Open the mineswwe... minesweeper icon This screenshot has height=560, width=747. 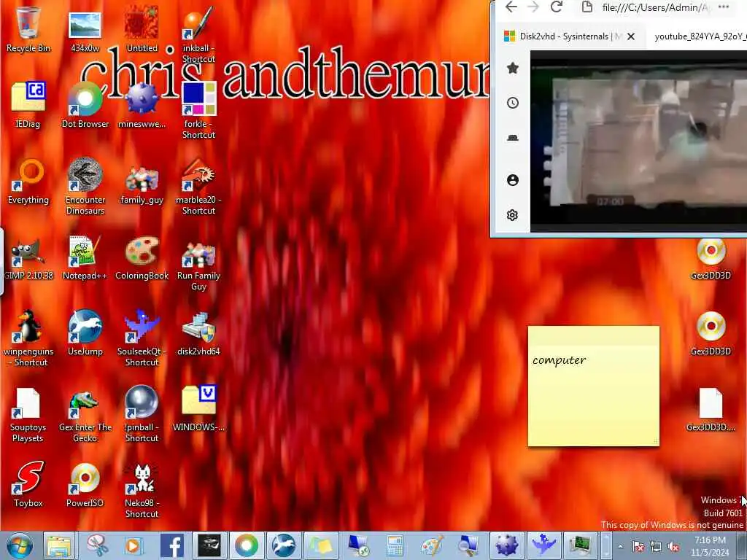tap(142, 105)
